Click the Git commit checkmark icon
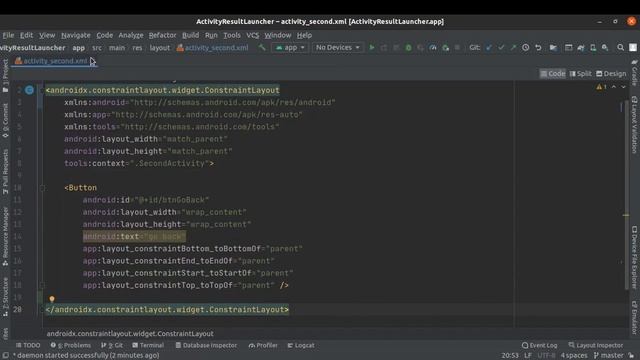Viewport: 640px width, 360px height. coord(501,48)
